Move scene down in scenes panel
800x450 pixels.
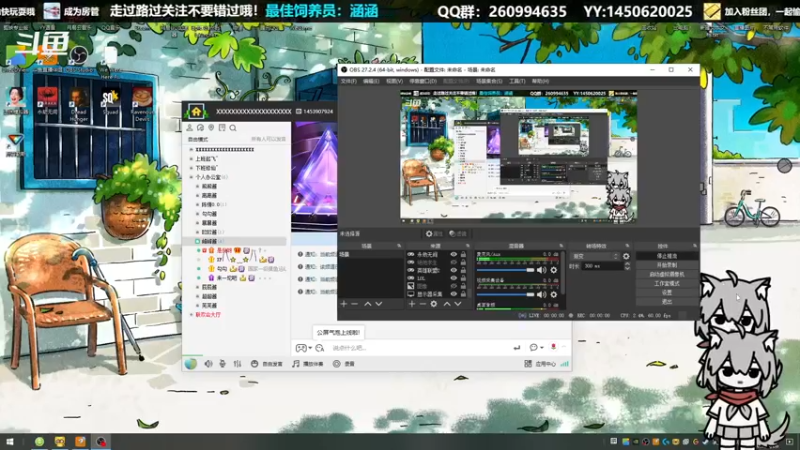[379, 304]
